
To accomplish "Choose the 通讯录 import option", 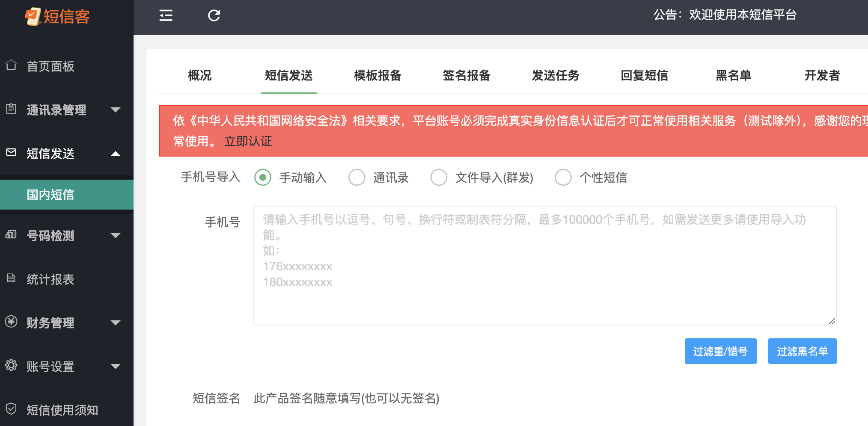I will click(357, 177).
